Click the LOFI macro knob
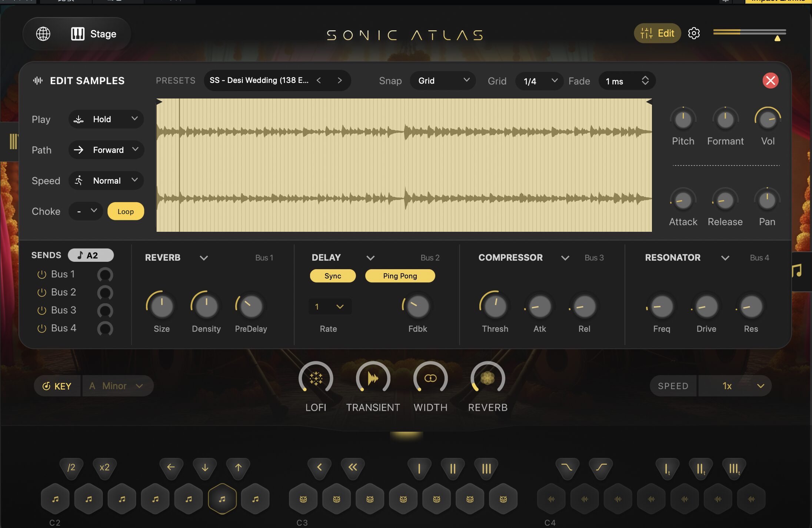This screenshot has width=812, height=528. click(316, 378)
